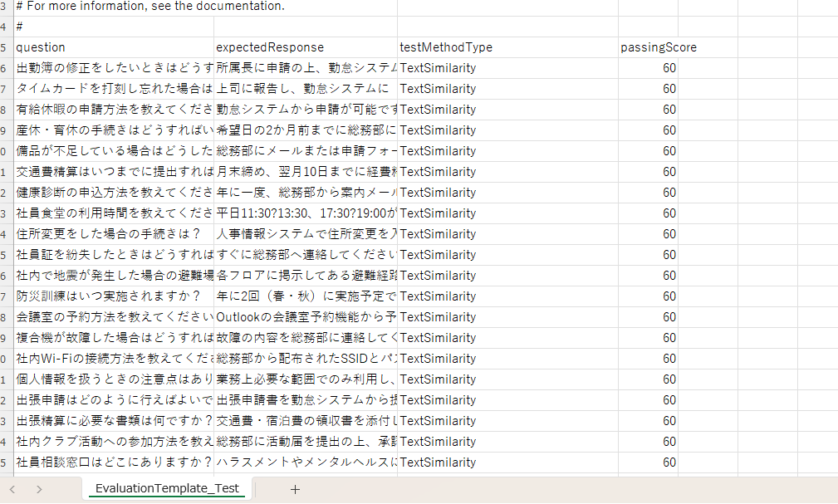
Task: Select response cell starting '年に2回（春・秋）'
Action: pyautogui.click(x=306, y=296)
